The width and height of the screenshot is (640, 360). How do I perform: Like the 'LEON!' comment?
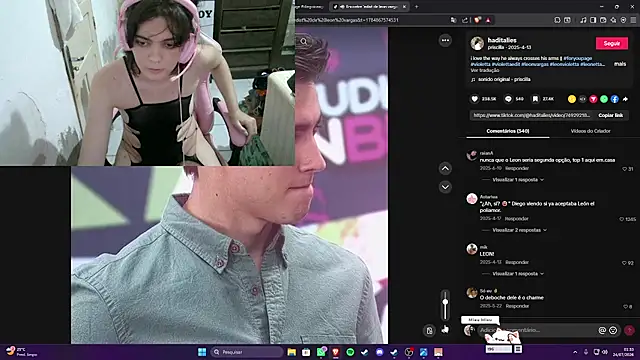coord(624,263)
